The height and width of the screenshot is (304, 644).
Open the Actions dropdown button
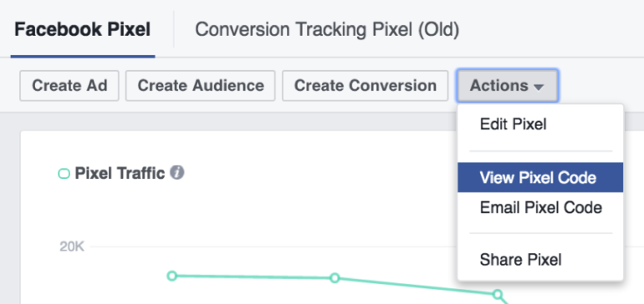point(508,86)
